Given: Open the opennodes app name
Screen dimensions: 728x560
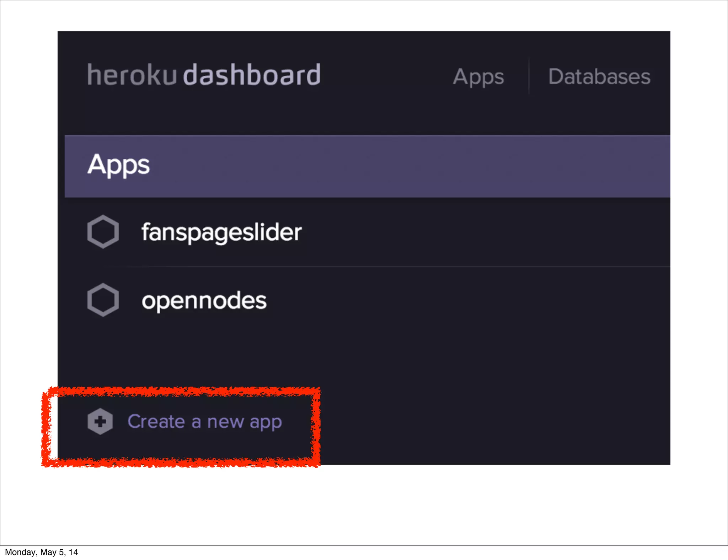Looking at the screenshot, I should [204, 301].
